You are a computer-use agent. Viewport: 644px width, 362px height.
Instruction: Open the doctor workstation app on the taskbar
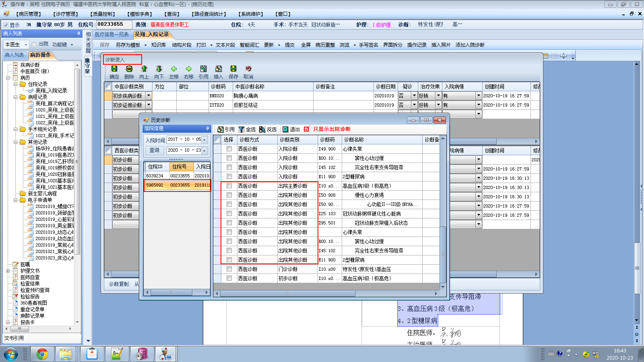165,354
